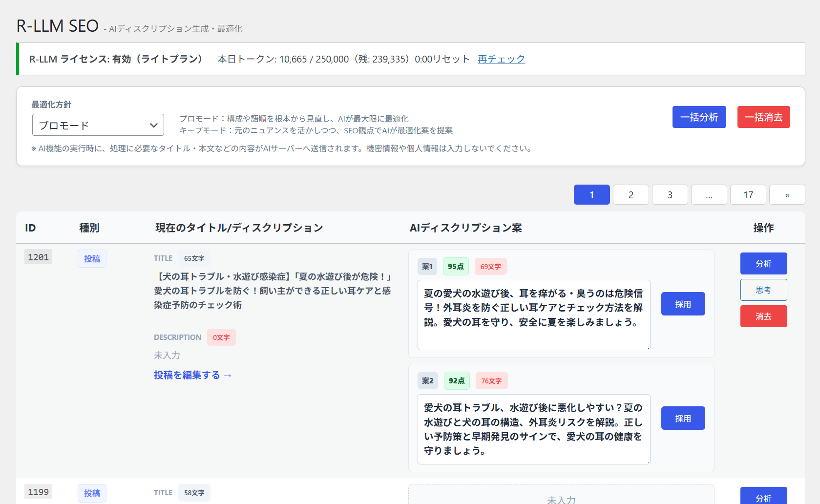Viewport: 820px width, 504px height.
Task: Click the ... pagination ellipsis
Action: (709, 194)
